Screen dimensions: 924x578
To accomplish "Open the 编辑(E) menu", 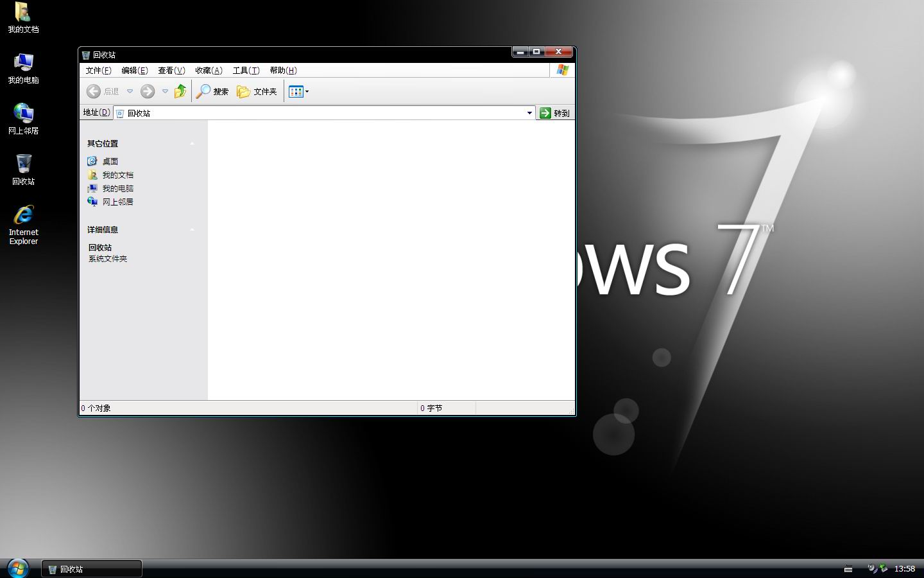I will (x=135, y=71).
